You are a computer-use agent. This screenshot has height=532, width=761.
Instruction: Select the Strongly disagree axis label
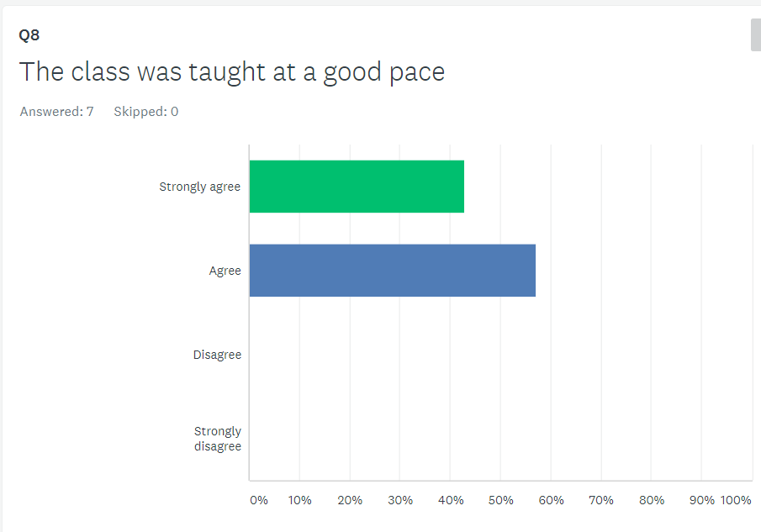pyautogui.click(x=218, y=439)
